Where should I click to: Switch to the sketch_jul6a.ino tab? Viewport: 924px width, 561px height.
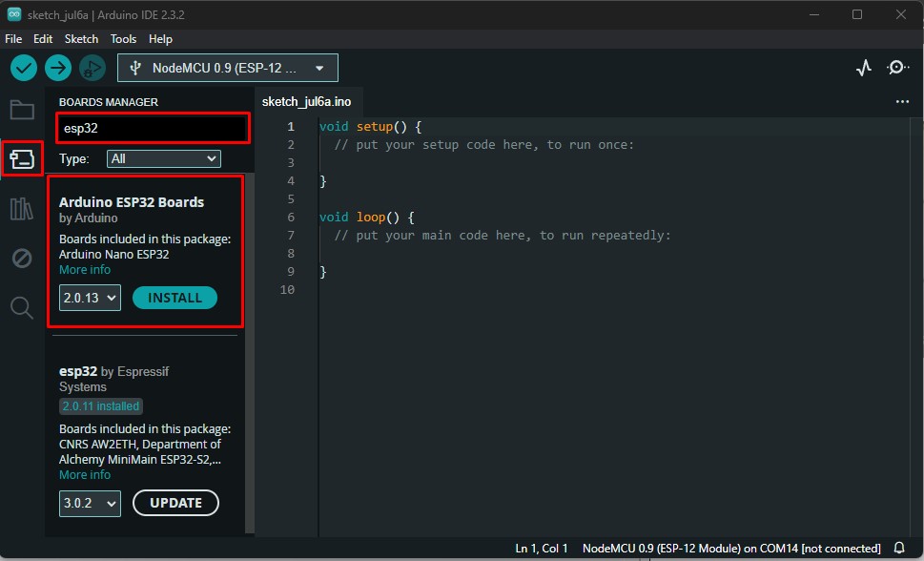[307, 101]
